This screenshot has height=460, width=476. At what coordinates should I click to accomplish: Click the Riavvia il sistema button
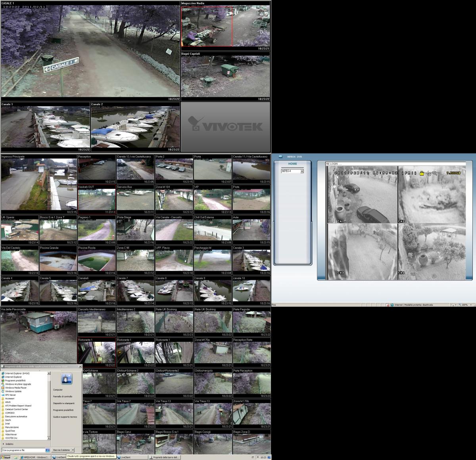61,450
